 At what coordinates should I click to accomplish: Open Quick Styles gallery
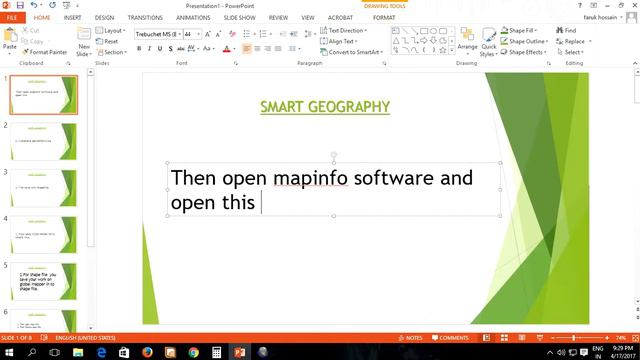tap(489, 42)
